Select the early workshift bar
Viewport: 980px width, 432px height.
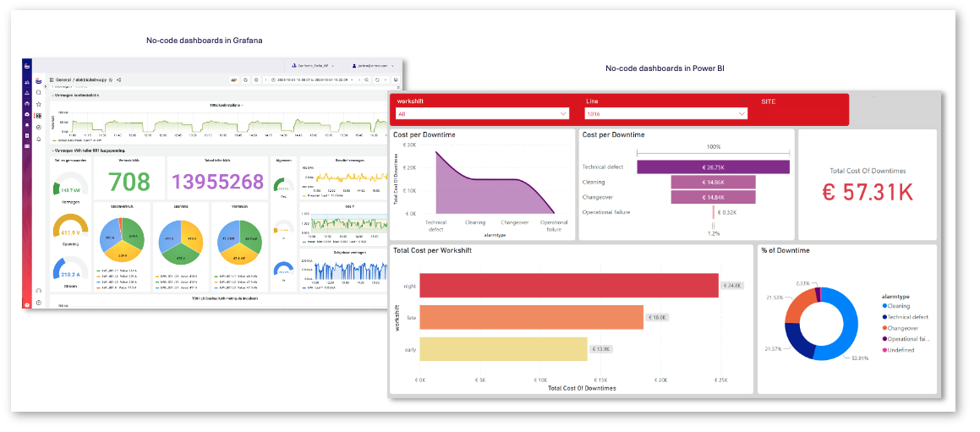503,349
